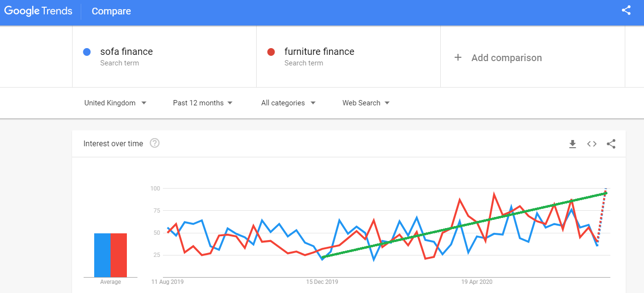Viewport: 644px width, 293px height.
Task: Open the Web Search type dropdown
Action: pos(366,103)
